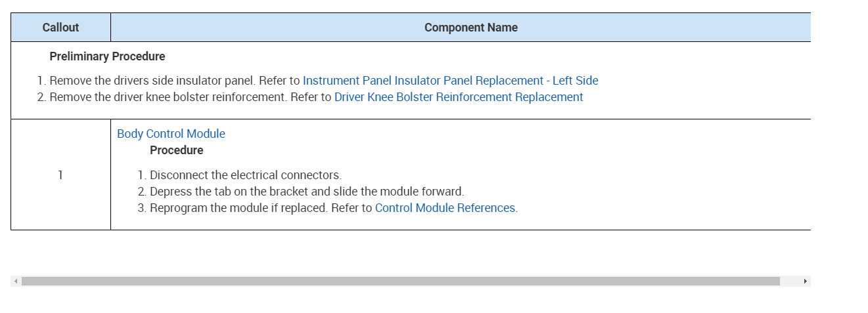Click the 'Depress the tab on the bracket' step

[x=306, y=192]
